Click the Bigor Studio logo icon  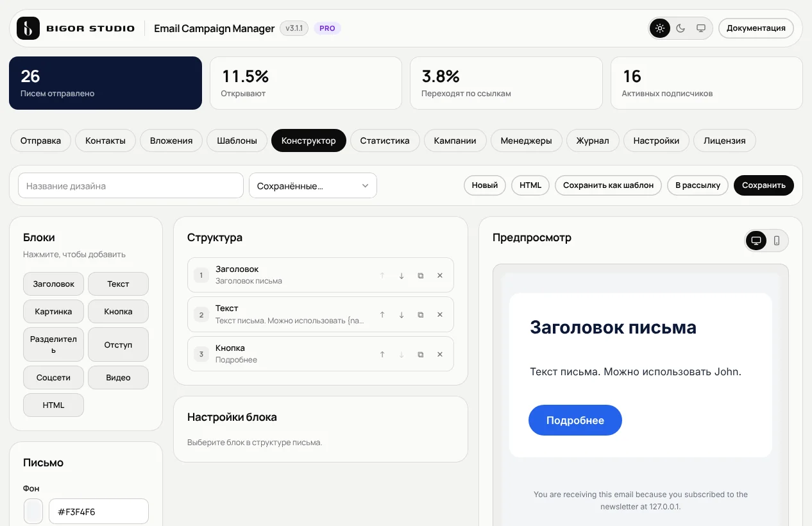[28, 28]
